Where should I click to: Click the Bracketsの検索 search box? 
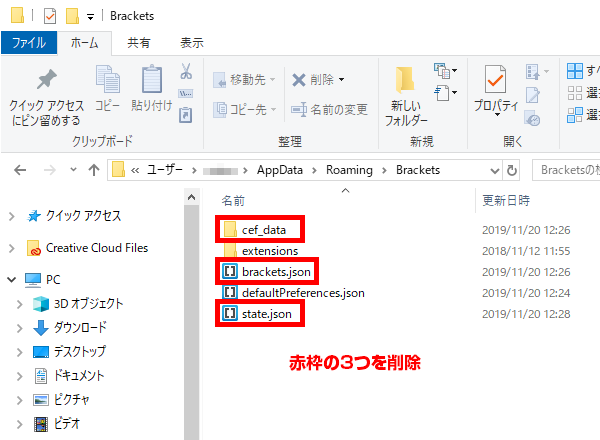click(x=566, y=170)
